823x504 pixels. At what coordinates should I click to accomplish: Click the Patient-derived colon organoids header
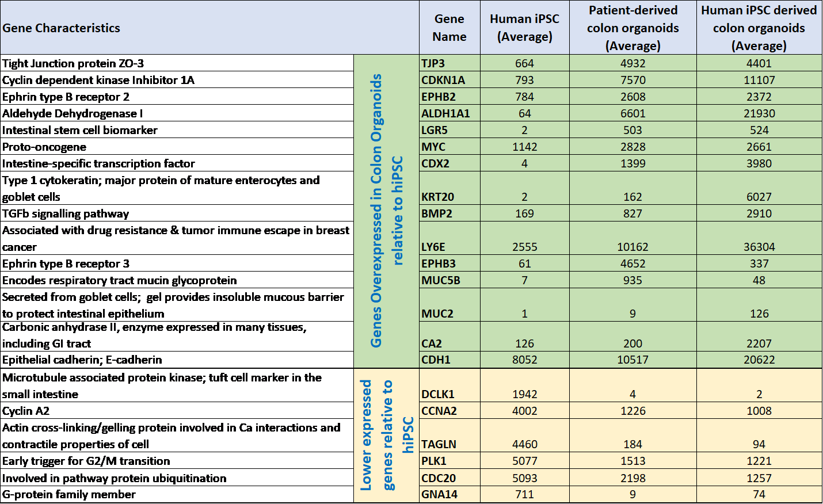pos(633,28)
